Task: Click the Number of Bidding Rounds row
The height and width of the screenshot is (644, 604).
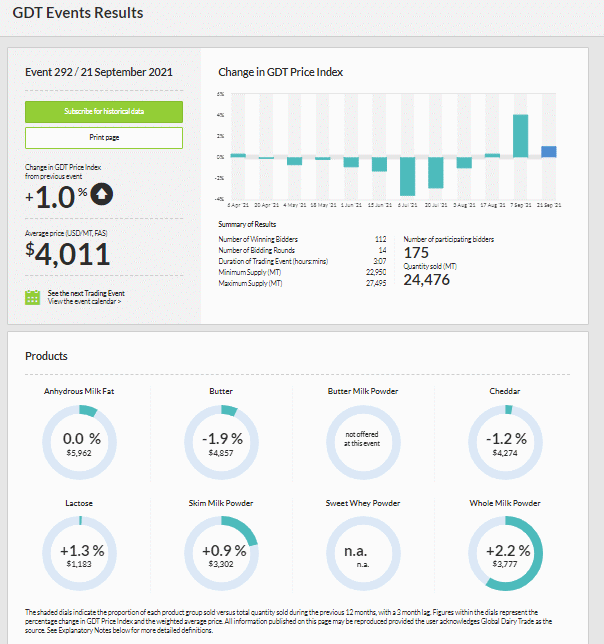Action: coord(302,251)
